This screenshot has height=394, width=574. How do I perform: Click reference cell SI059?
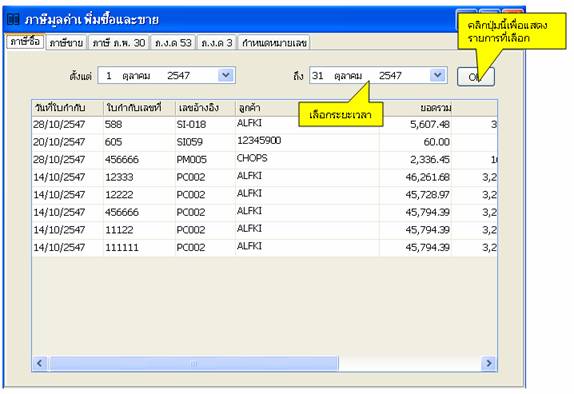coord(205,142)
